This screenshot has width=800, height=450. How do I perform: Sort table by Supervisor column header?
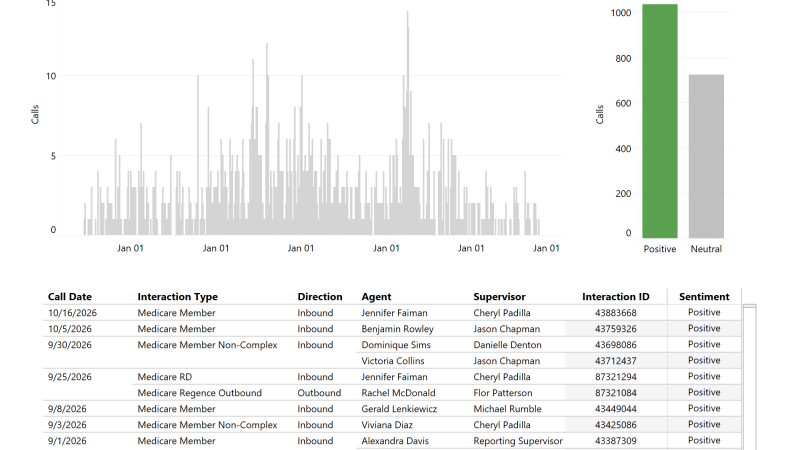pos(499,296)
